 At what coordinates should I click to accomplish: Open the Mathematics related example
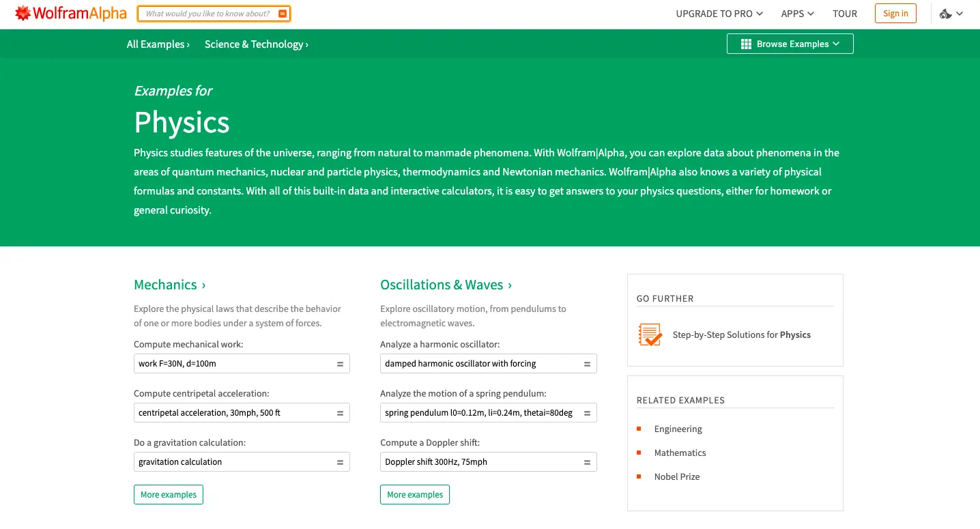(680, 453)
